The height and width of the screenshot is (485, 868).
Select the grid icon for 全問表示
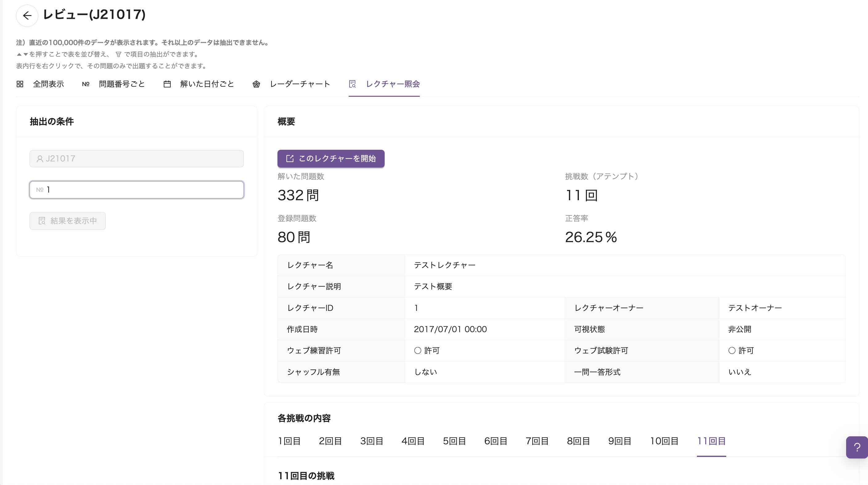(19, 84)
